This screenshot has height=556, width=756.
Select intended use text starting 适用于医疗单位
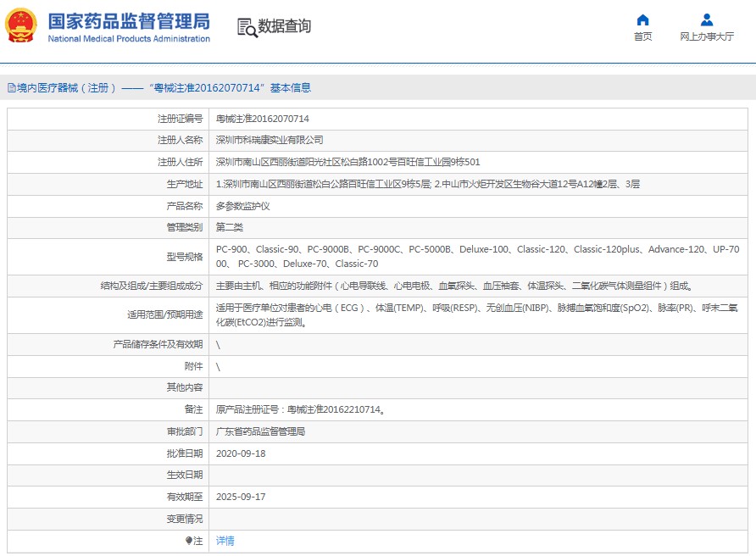coord(477,315)
